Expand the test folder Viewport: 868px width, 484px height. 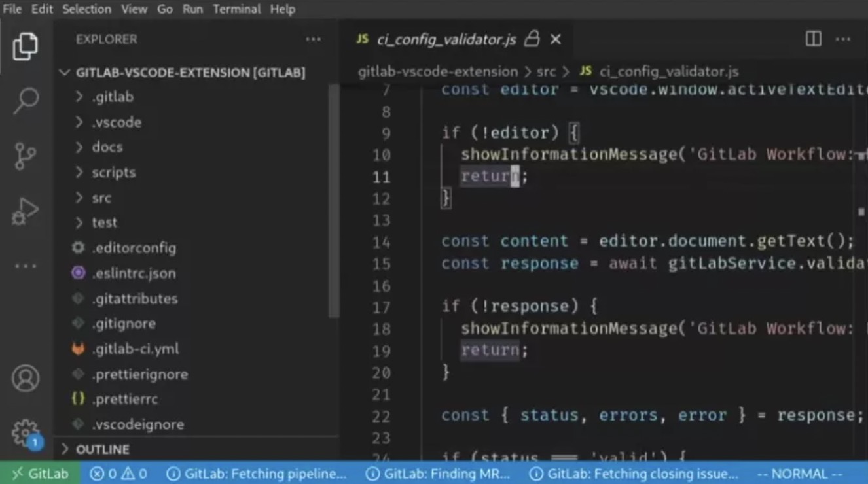(x=104, y=222)
